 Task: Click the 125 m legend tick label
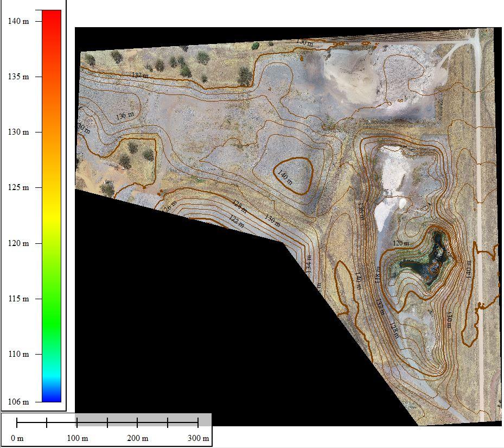[x=18, y=187]
